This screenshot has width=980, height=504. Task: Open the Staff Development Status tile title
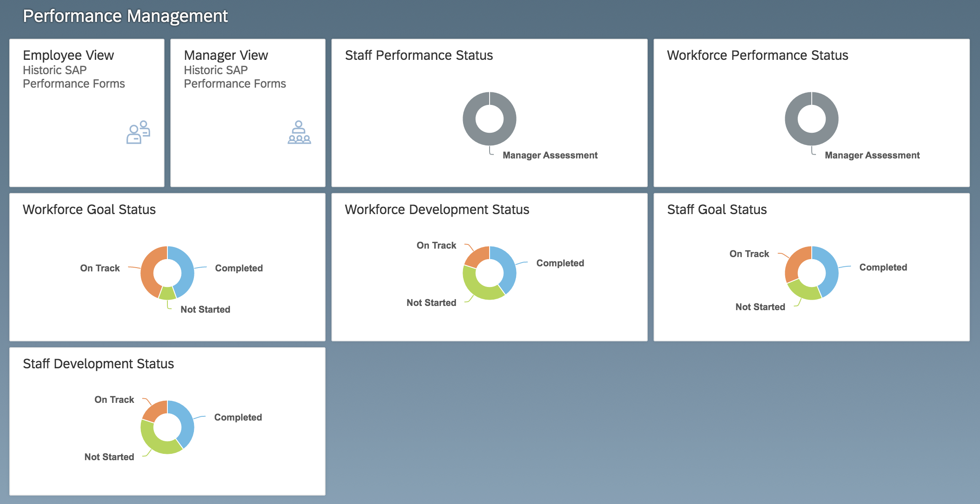point(98,364)
